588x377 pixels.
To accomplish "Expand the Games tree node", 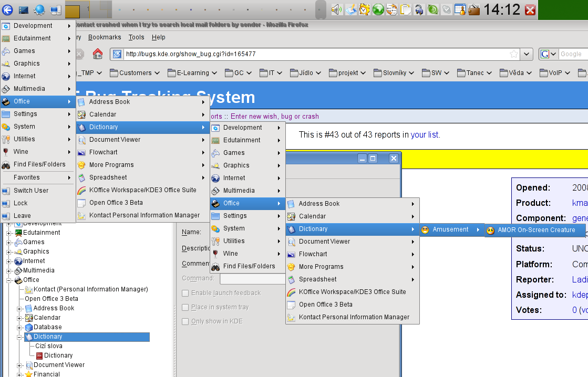I will (8, 243).
